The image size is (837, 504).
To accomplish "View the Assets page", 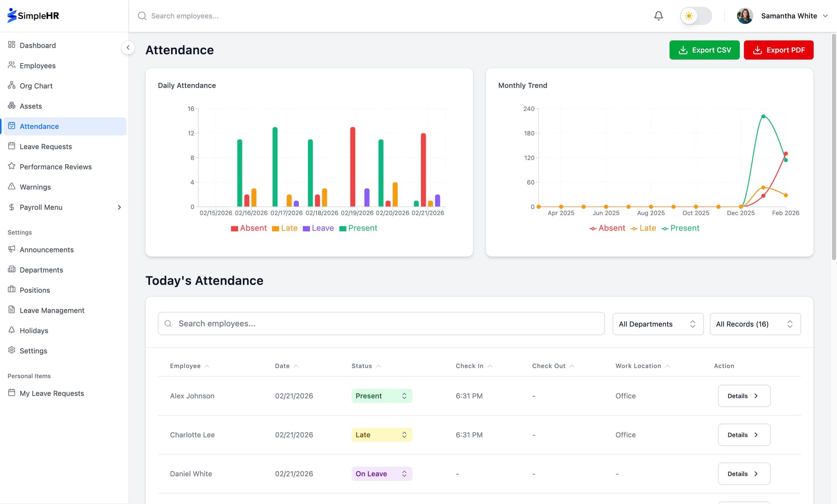I will [x=31, y=106].
